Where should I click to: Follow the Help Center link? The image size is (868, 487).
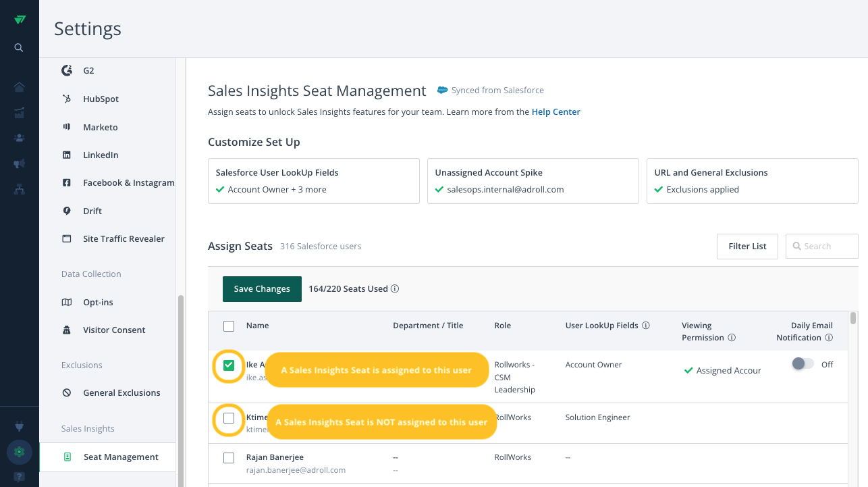556,112
